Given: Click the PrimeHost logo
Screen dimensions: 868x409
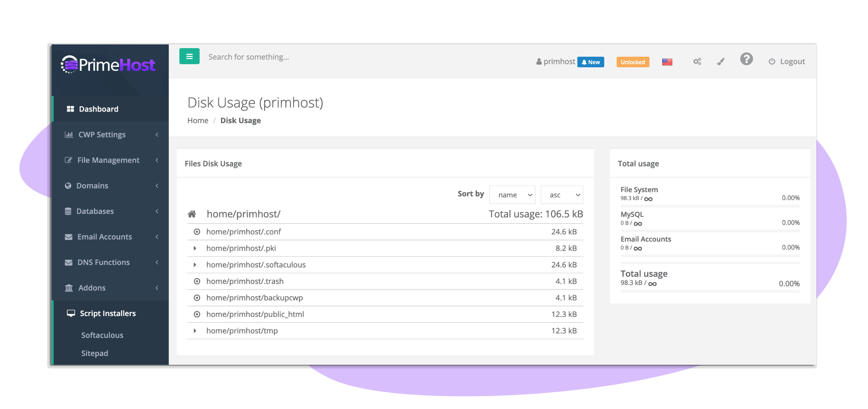Looking at the screenshot, I should [x=108, y=65].
